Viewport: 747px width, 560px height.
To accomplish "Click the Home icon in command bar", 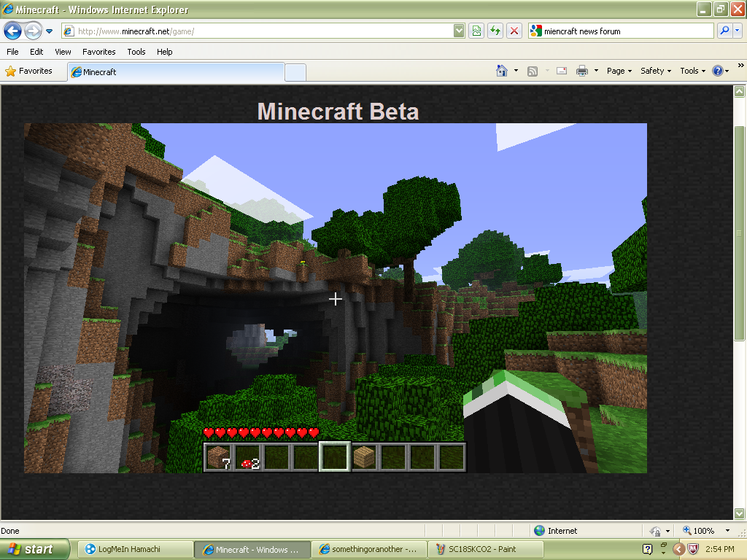I will coord(502,71).
